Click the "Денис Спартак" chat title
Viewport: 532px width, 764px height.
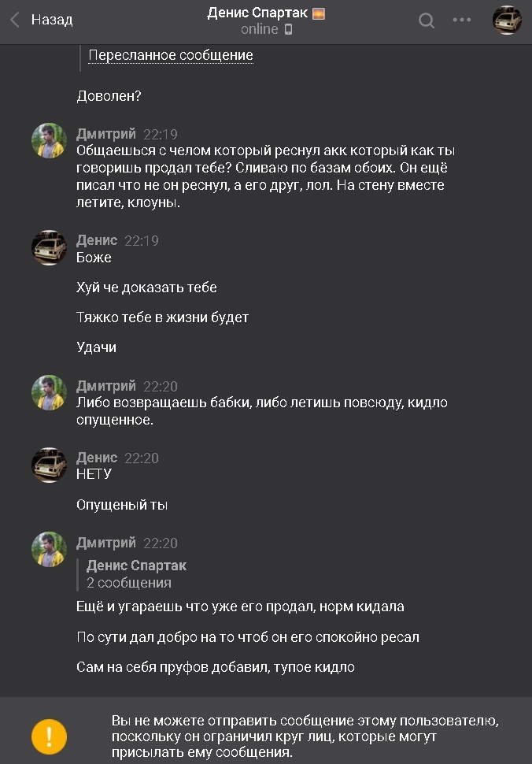pos(257,13)
